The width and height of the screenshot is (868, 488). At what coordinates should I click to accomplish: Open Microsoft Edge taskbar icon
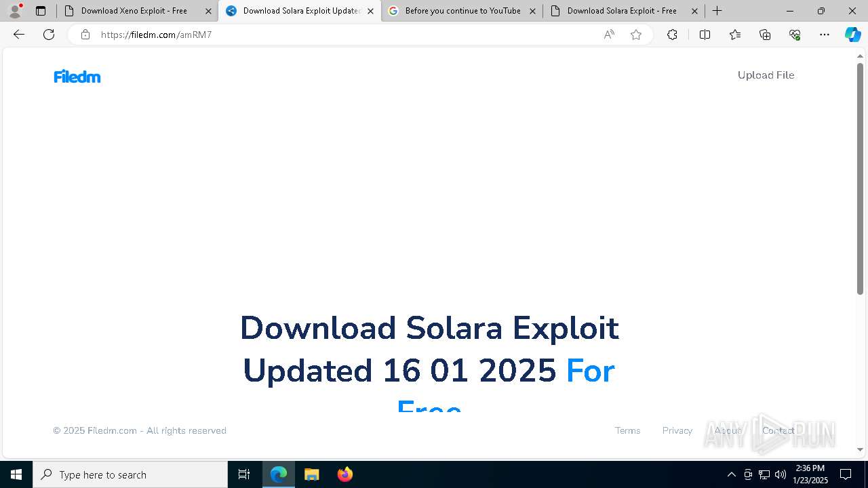click(279, 474)
